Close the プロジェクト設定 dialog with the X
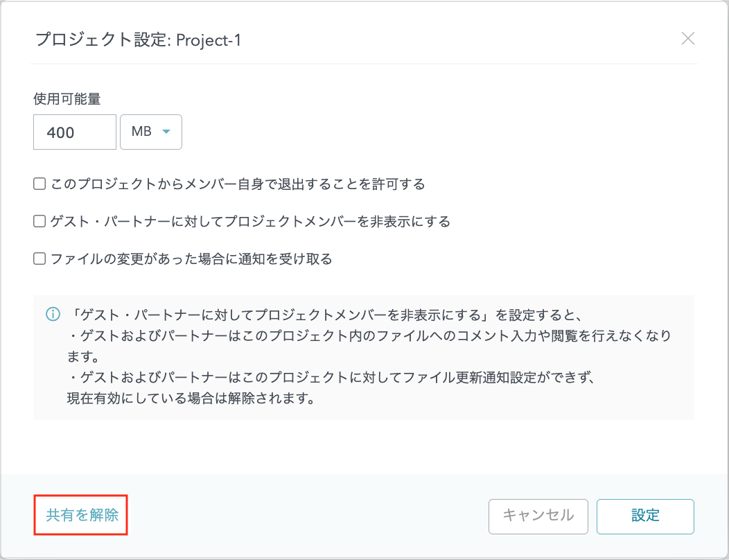This screenshot has width=729, height=560. coord(687,39)
